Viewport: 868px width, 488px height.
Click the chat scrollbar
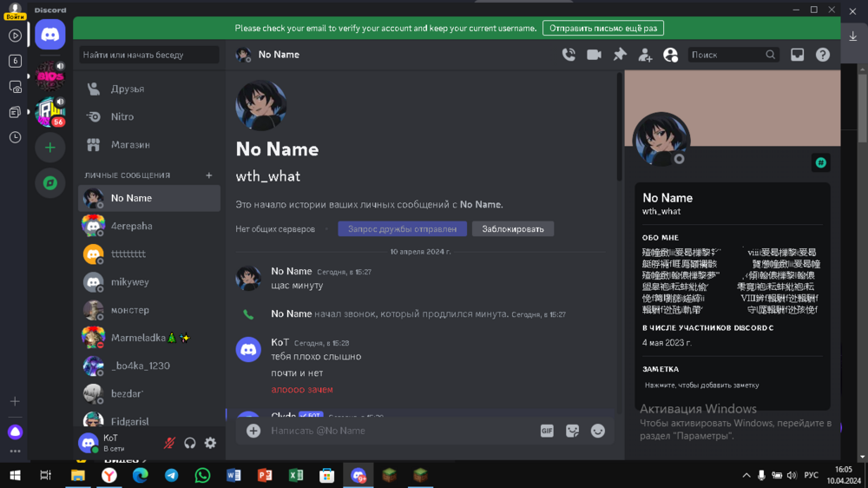(620, 128)
